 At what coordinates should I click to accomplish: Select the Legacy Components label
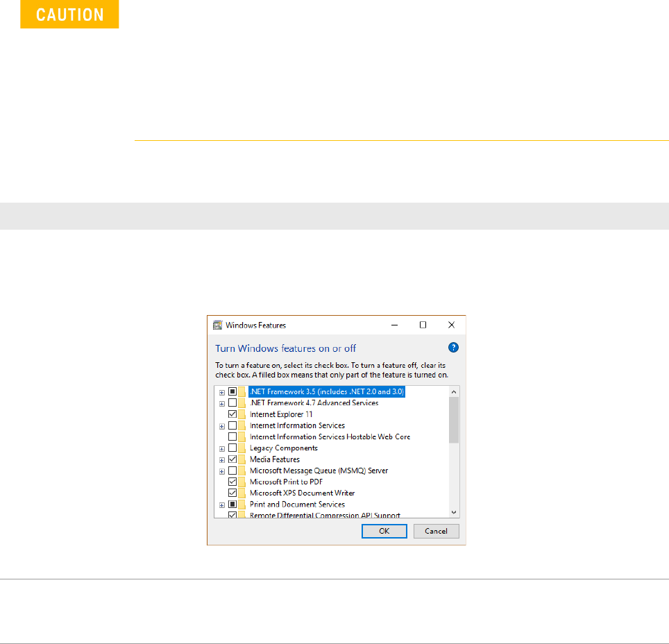[x=284, y=448]
